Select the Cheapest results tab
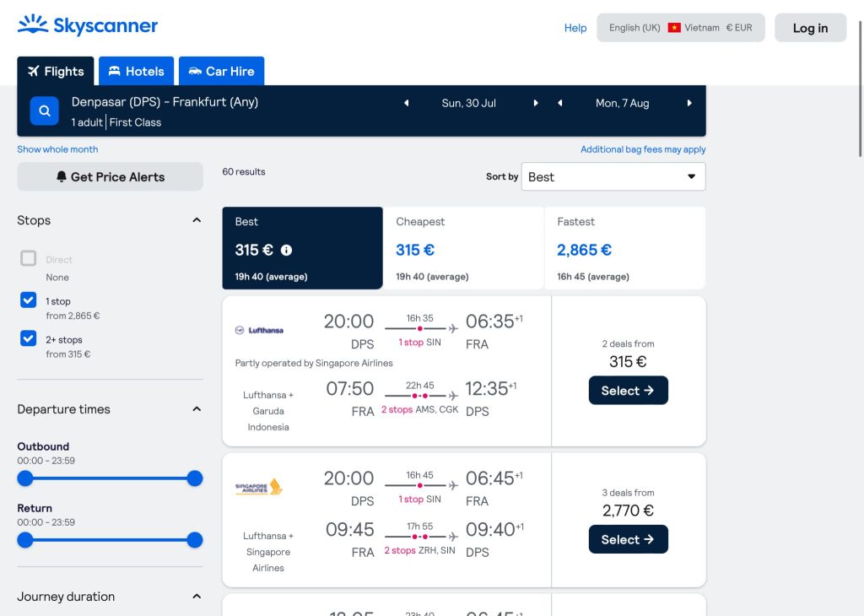 (x=463, y=248)
